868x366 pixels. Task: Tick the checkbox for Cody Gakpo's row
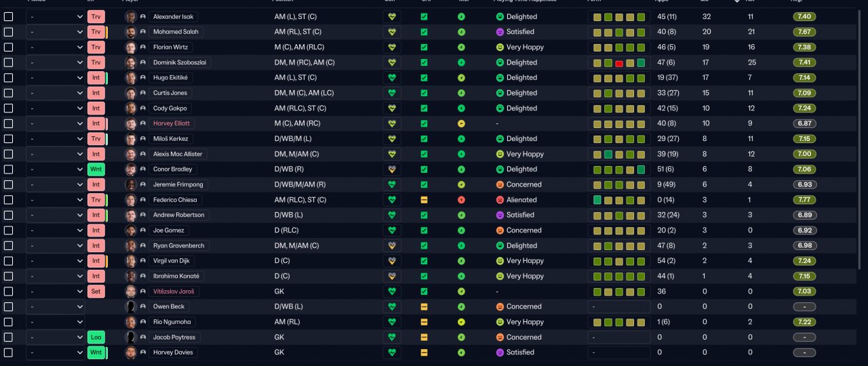9,108
